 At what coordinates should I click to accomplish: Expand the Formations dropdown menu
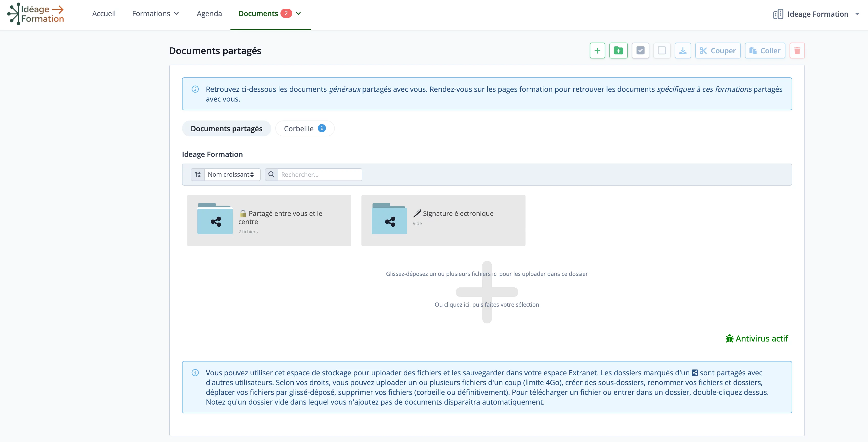click(x=155, y=14)
